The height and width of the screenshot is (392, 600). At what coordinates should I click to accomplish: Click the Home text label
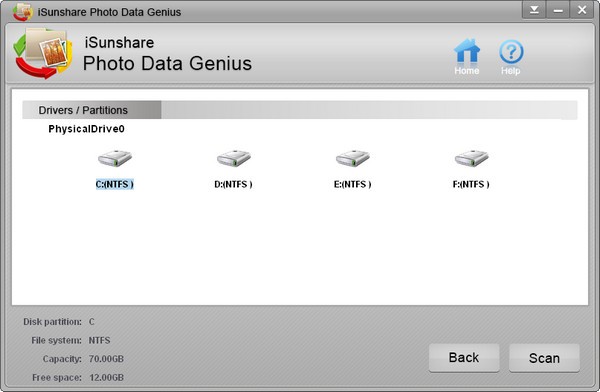point(466,70)
